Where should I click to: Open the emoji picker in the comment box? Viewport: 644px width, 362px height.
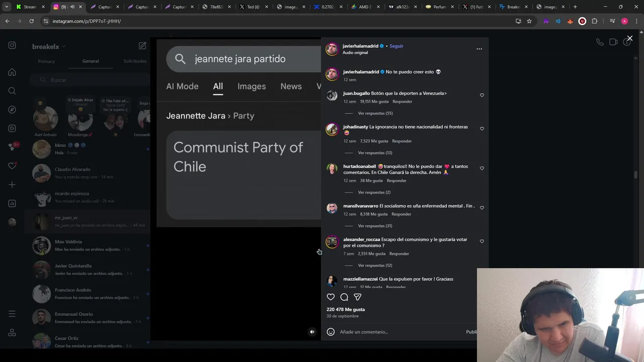pos(331,332)
